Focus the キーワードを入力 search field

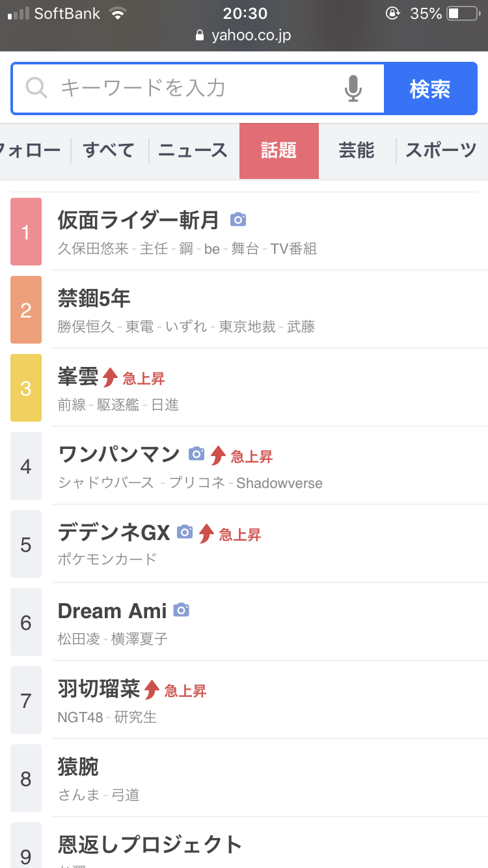coord(195,88)
